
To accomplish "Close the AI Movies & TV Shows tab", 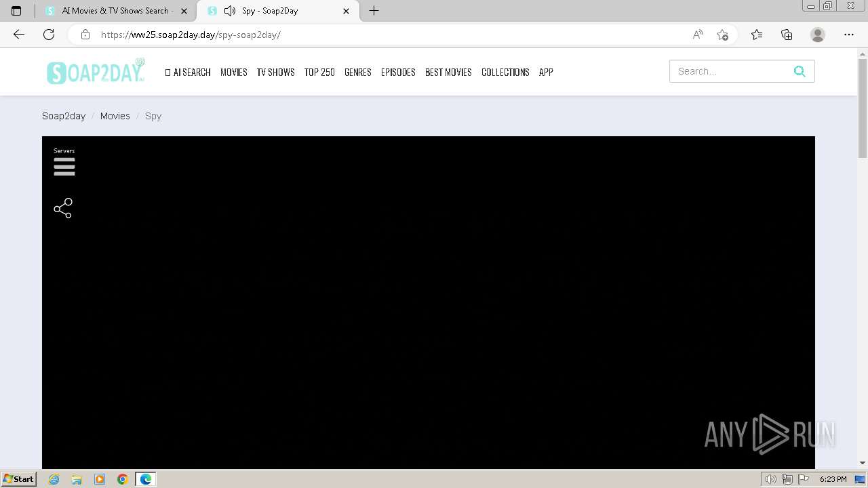I will tap(184, 11).
